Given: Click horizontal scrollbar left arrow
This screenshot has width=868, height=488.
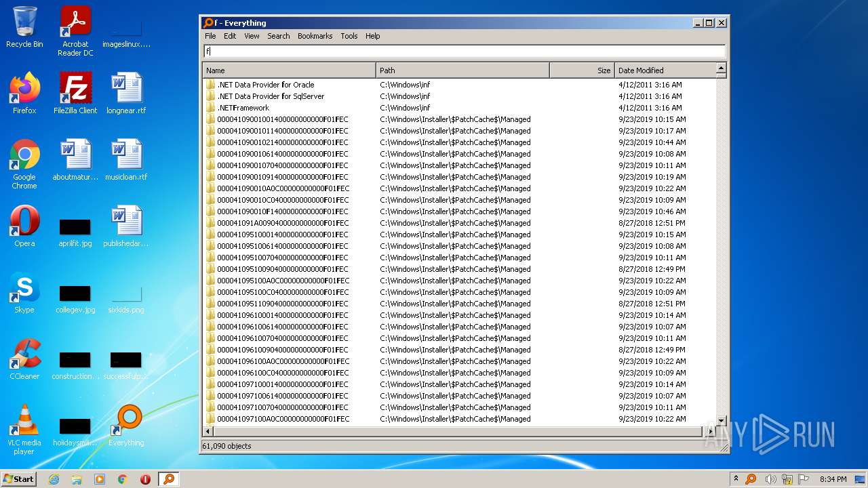Looking at the screenshot, I should click(x=208, y=431).
